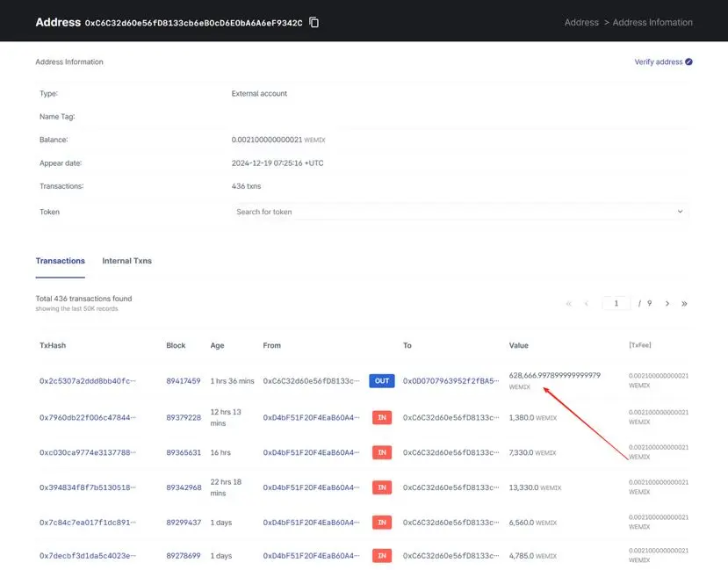Switch to the Transactions tab
Viewport: 728px width, 570px height.
pos(61,261)
